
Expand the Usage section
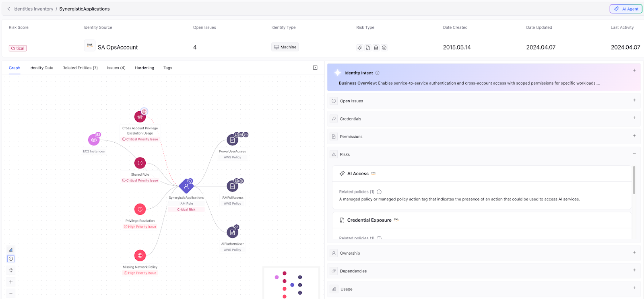(634, 288)
